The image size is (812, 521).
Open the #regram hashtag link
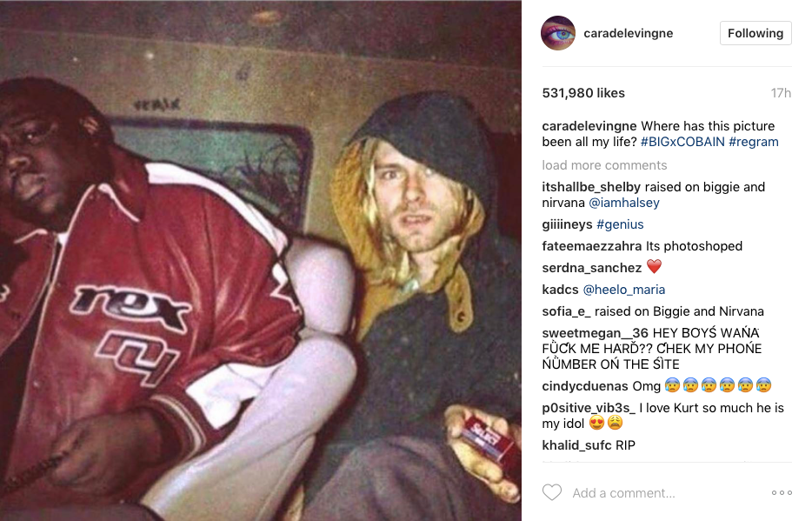tap(754, 142)
